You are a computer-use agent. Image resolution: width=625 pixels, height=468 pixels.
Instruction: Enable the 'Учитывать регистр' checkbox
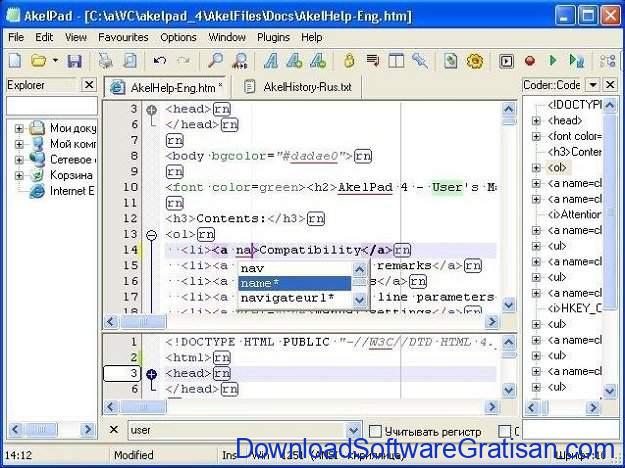(375, 431)
